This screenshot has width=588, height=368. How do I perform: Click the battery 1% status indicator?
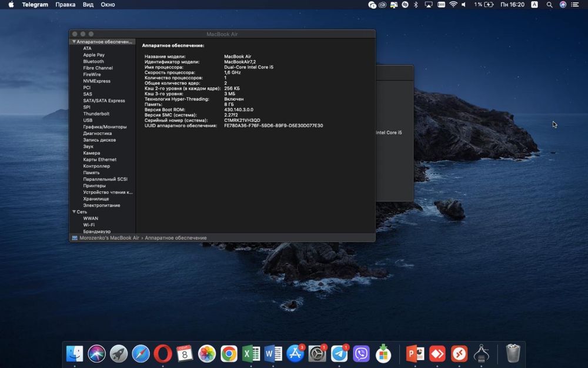coord(484,5)
